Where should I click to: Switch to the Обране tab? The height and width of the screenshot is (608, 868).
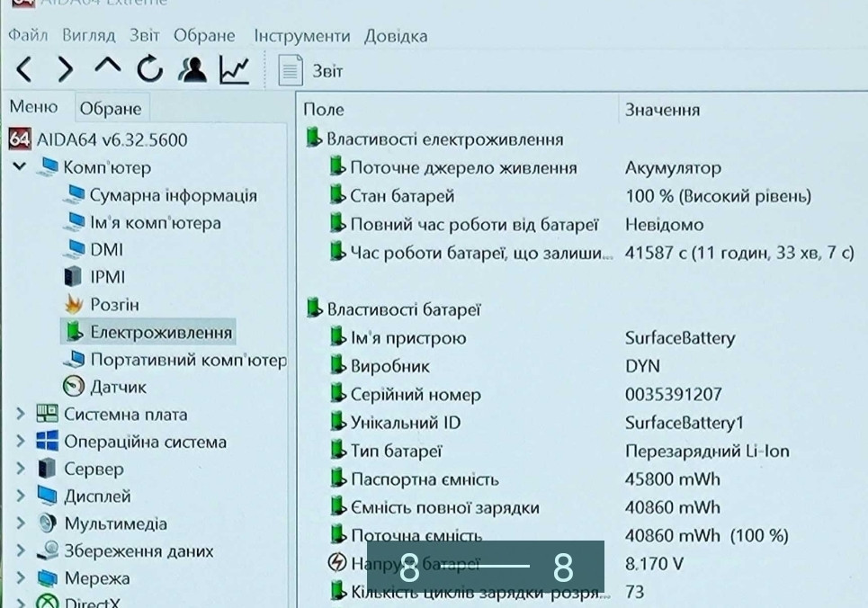click(111, 109)
